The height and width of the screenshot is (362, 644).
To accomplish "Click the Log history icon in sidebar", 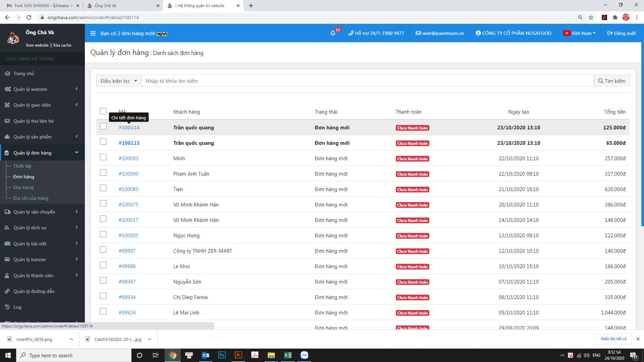I will click(7, 307).
